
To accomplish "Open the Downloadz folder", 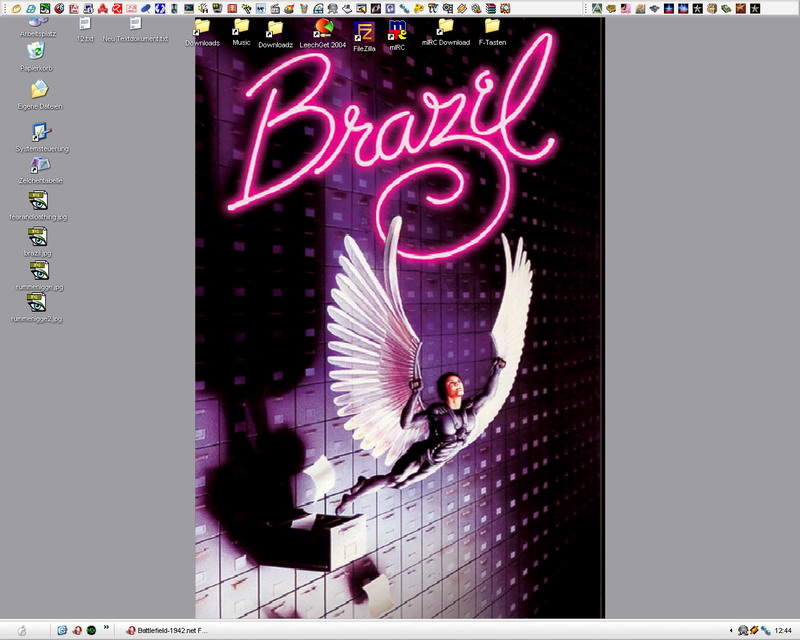I will [276, 34].
